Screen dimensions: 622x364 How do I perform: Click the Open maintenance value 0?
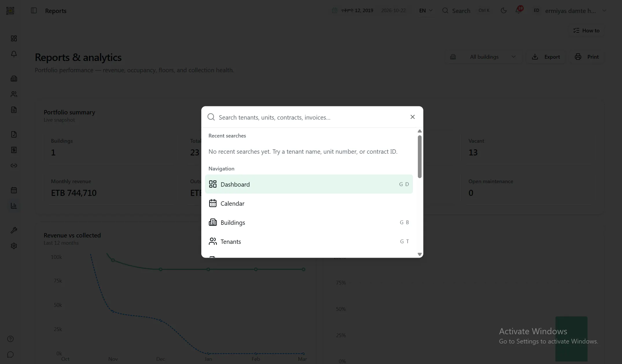tap(471, 193)
